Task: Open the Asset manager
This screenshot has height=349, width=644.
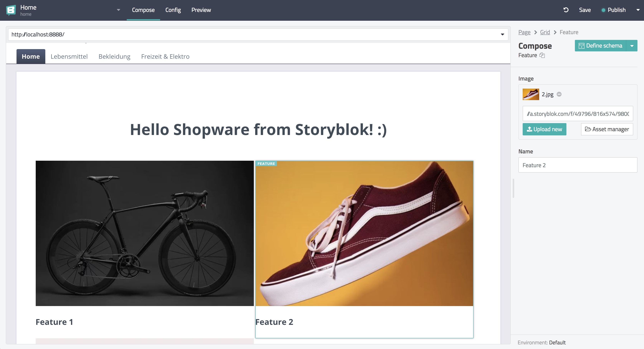Action: (x=607, y=129)
